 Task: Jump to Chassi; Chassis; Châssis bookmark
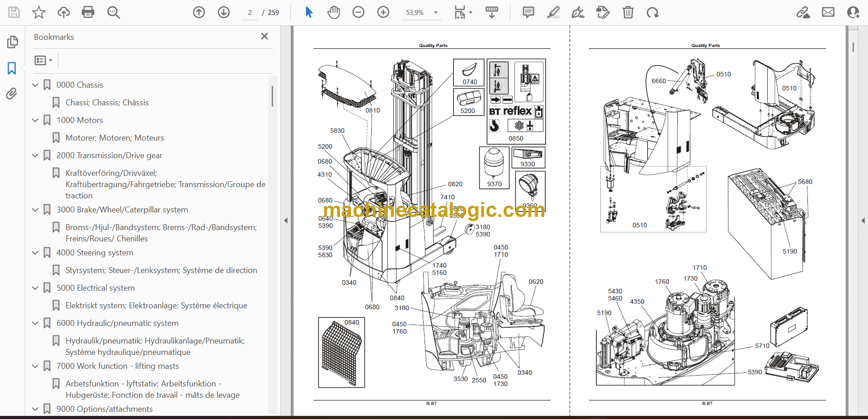tap(107, 103)
